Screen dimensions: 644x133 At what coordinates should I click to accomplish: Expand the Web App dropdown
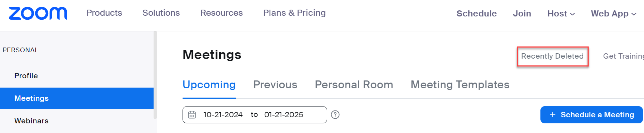coord(614,14)
